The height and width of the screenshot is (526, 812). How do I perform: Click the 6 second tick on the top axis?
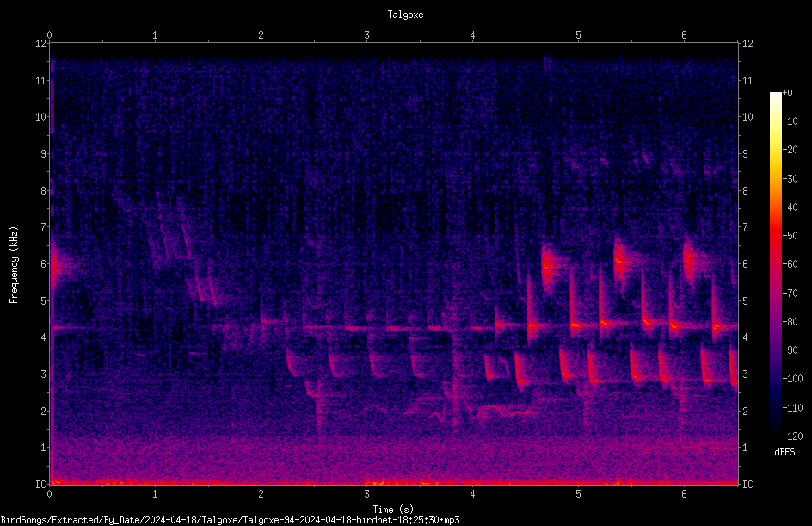point(684,35)
